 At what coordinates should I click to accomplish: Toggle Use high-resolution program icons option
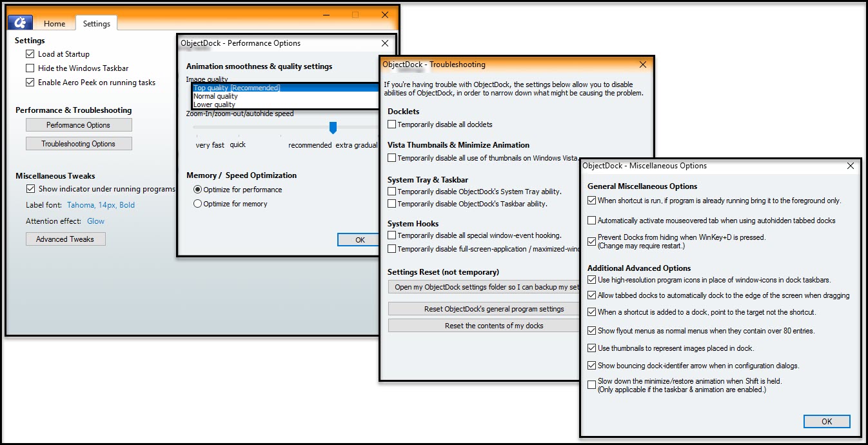point(592,280)
